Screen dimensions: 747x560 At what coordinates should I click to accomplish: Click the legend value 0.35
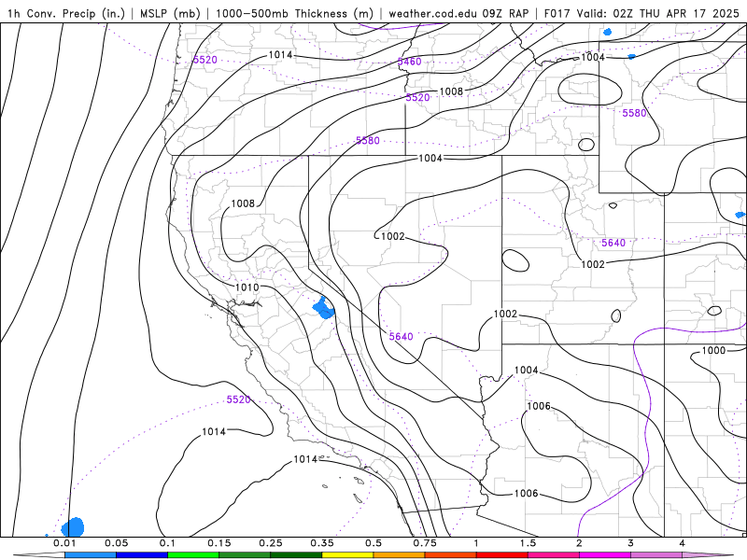(322, 543)
